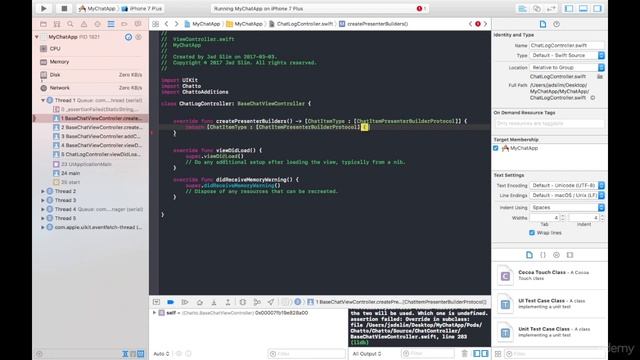Image resolution: width=640 pixels, height=360 pixels.
Task: Clear the console with trash icon
Action: (464, 353)
